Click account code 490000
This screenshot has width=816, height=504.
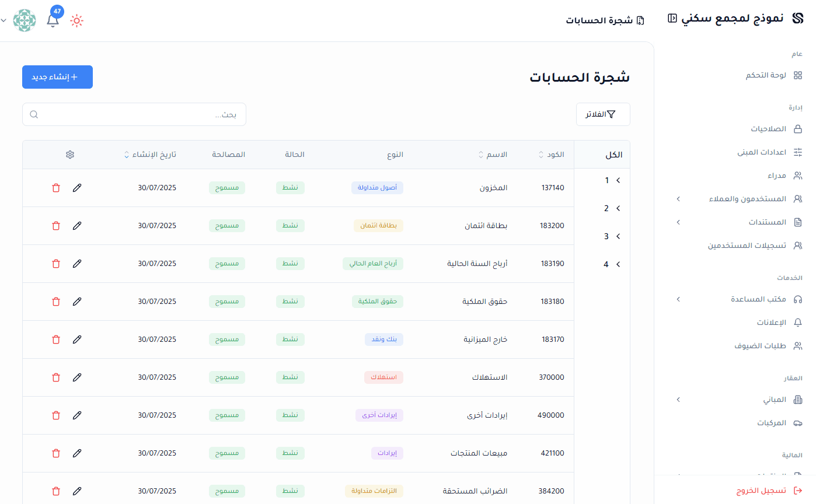[551, 415]
